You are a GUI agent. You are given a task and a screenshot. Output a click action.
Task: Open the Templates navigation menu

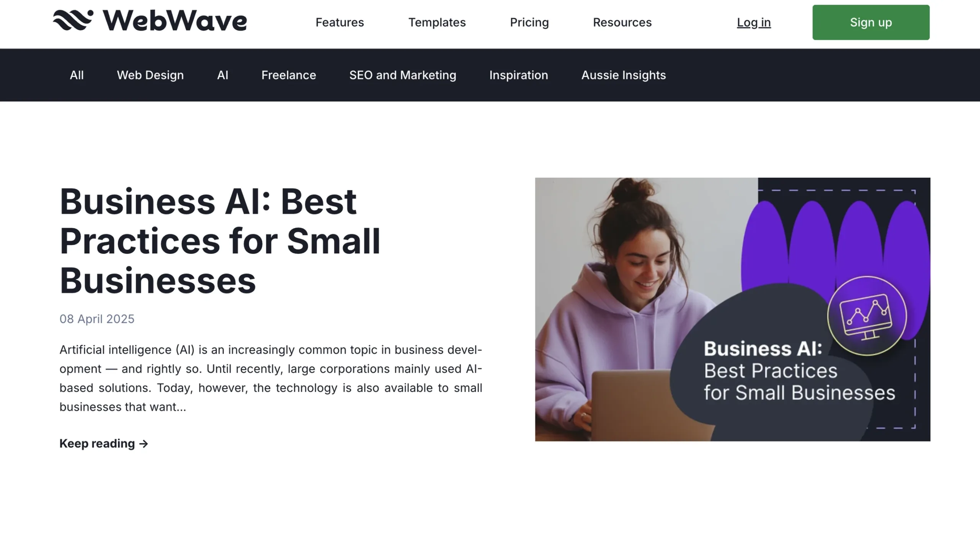437,22
